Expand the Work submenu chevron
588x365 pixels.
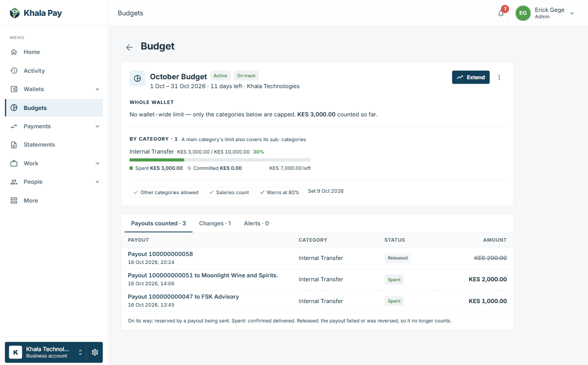pos(98,163)
